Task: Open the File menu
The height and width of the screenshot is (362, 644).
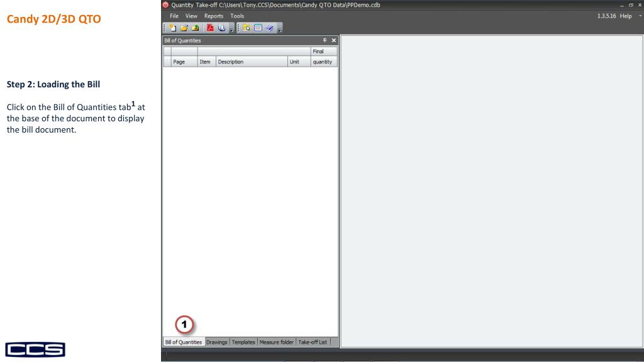Action: [174, 16]
